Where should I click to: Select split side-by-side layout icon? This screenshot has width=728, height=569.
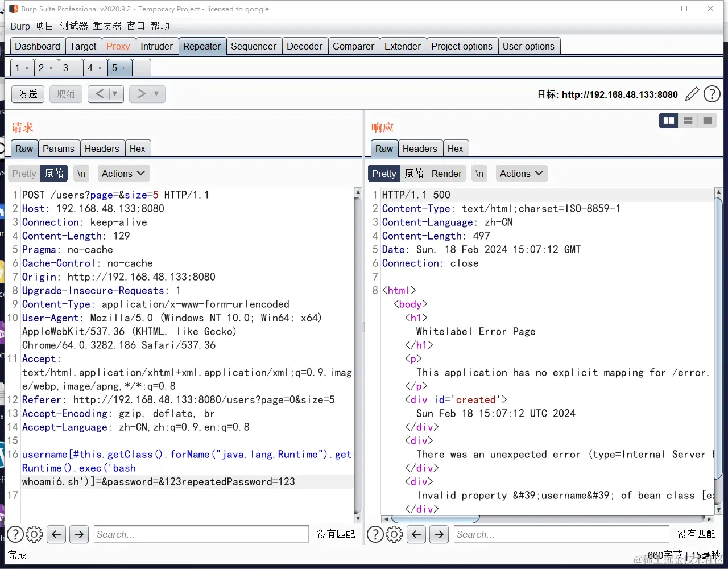coord(669,121)
